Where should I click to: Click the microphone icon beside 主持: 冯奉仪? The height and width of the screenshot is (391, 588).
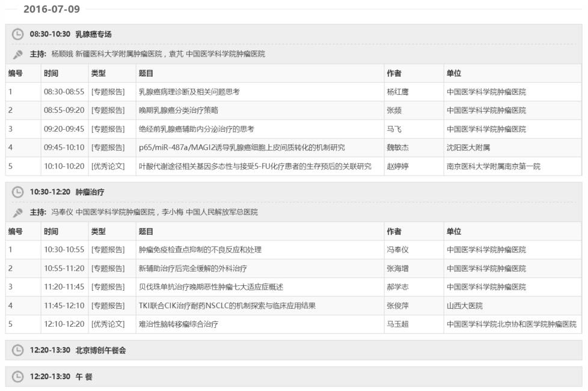pyautogui.click(x=17, y=213)
